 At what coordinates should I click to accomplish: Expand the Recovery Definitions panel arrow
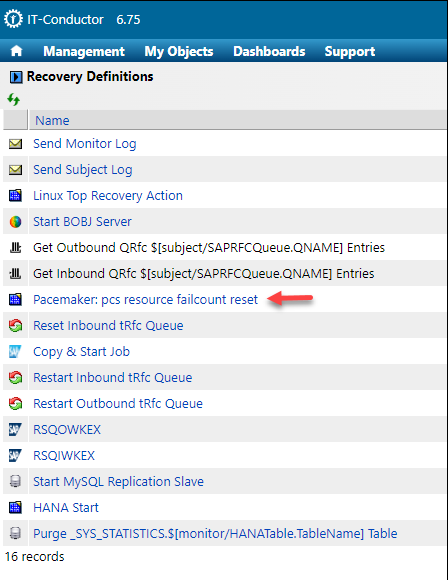[16, 77]
